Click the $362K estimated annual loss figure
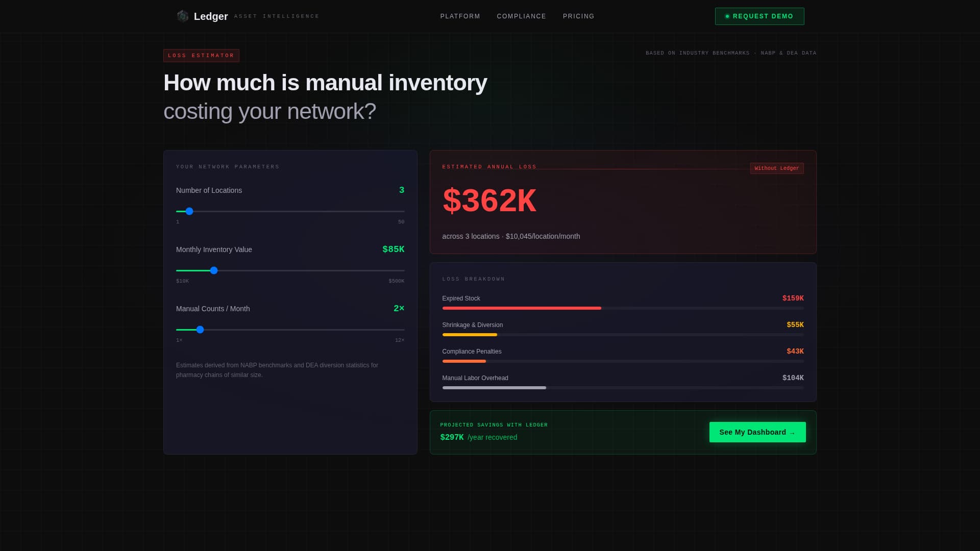Viewport: 980px width, 551px height. tap(489, 201)
